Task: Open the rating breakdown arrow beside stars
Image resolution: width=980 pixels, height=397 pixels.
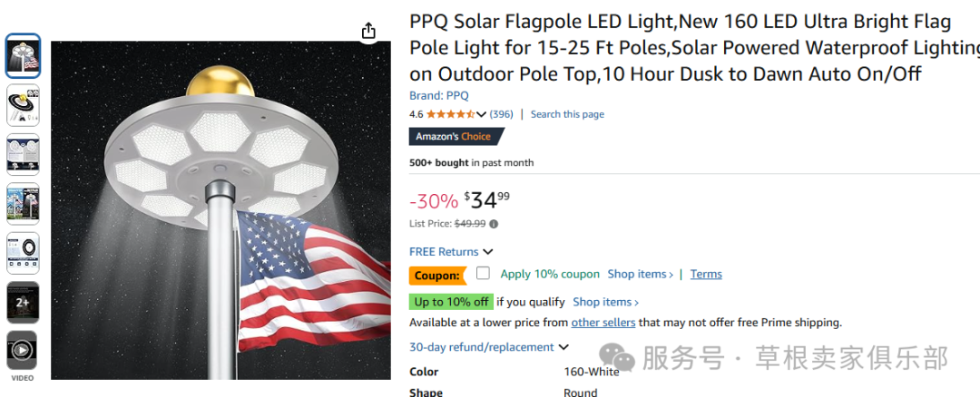Action: [x=482, y=114]
